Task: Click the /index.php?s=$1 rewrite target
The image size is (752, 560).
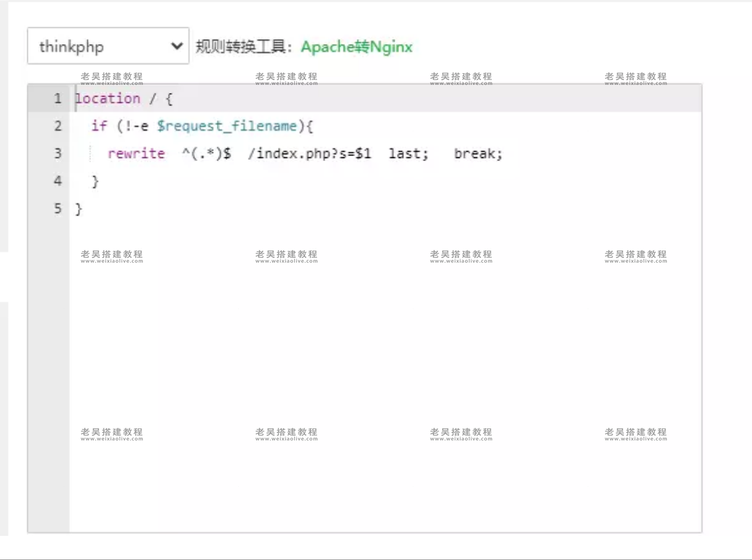Action: (309, 154)
